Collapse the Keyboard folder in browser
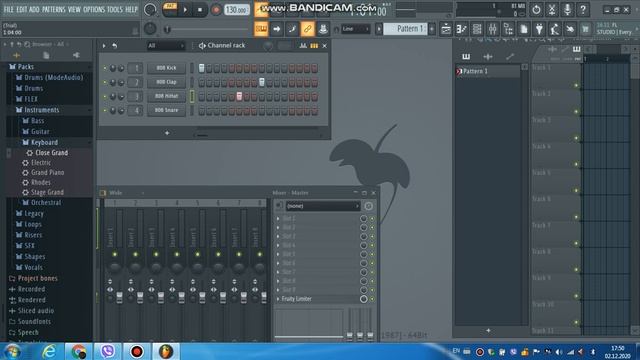 click(44, 142)
